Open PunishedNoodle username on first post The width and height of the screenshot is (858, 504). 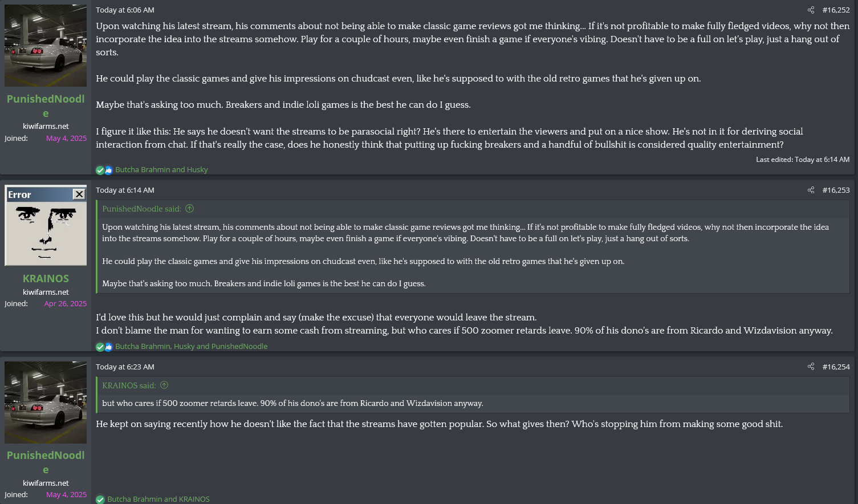[x=46, y=106]
